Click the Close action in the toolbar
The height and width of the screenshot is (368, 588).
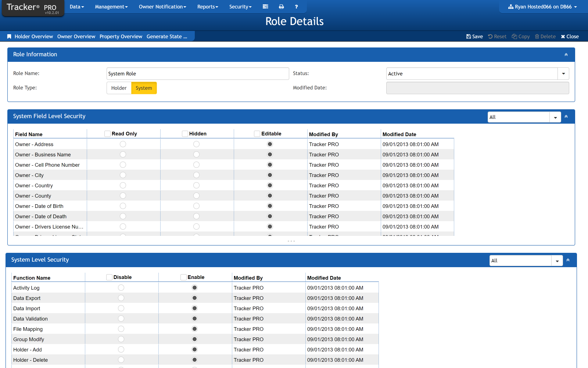[569, 36]
